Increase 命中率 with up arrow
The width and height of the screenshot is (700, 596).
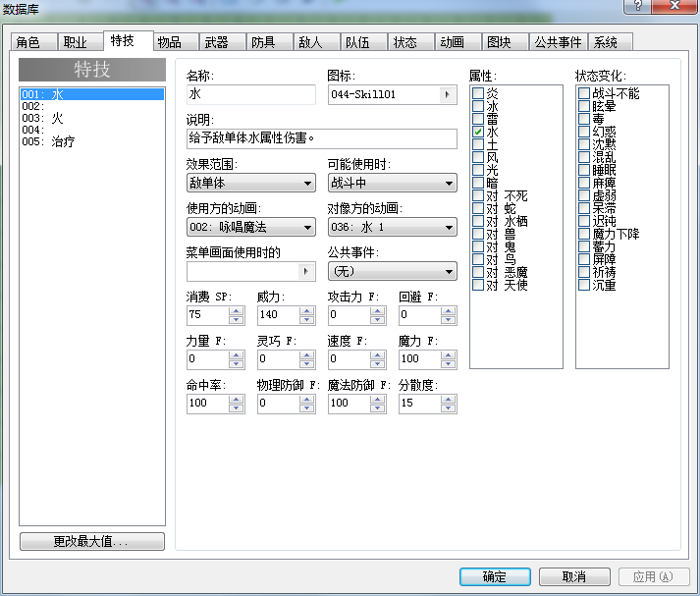tap(237, 400)
